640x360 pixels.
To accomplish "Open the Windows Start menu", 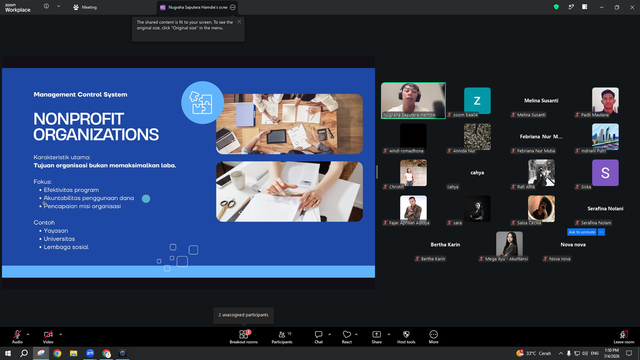I will [x=8, y=353].
